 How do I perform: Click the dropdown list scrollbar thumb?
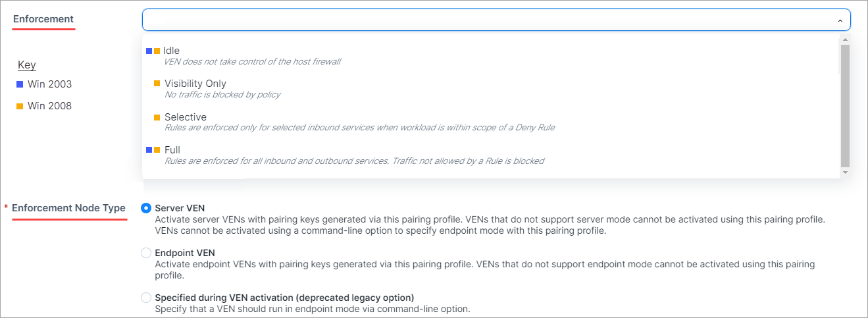(845, 105)
